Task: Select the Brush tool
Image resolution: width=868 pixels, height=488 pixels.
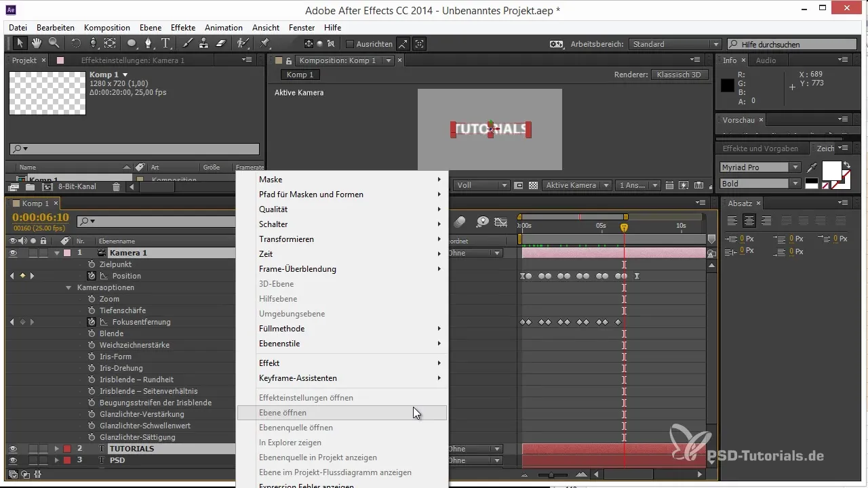Action: tap(189, 43)
